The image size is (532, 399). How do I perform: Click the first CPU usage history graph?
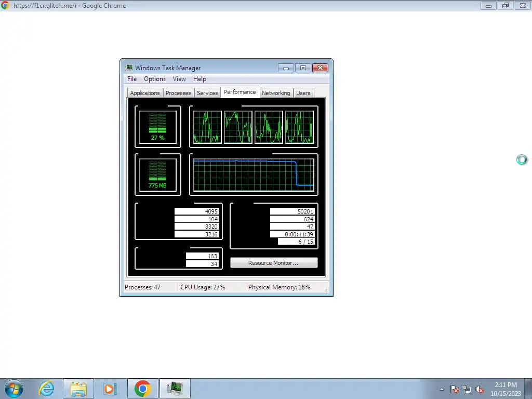pyautogui.click(x=207, y=127)
